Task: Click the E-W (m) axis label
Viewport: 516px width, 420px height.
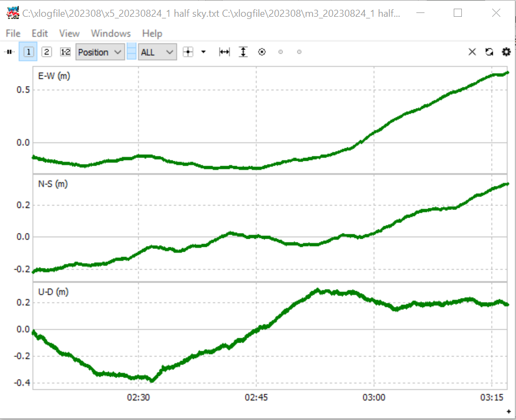Action: click(x=54, y=76)
